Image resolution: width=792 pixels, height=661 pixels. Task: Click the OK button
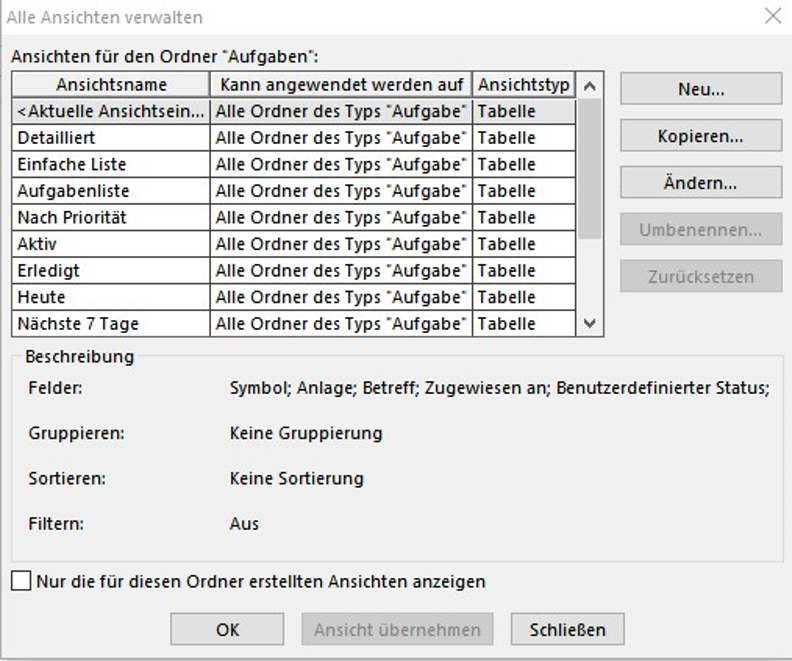click(x=227, y=629)
